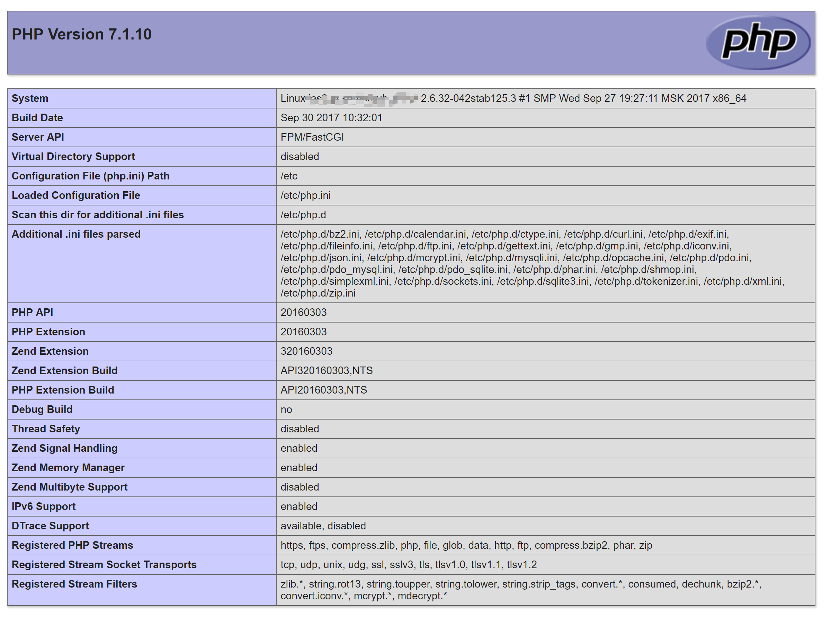Select the Virtual Directory Support row

pos(73,157)
